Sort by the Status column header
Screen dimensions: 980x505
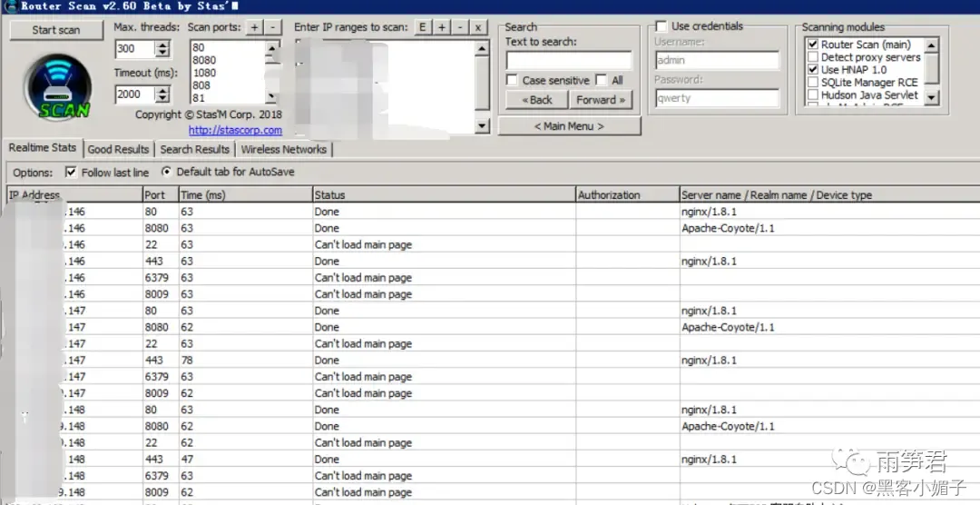[x=444, y=194]
